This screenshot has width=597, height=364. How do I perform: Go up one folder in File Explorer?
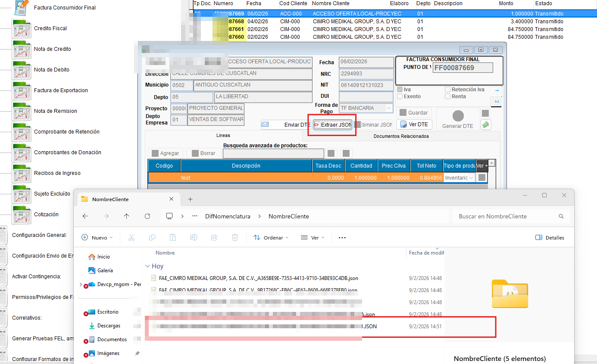click(126, 216)
